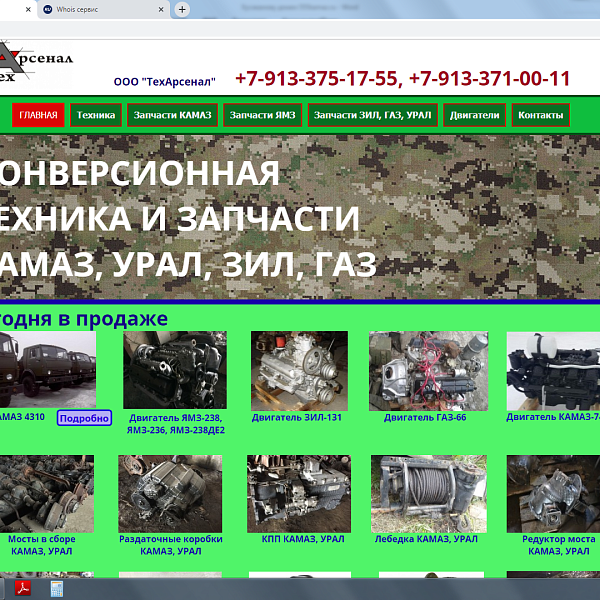Open the ЗИЛ-131 engine photo
Screen dimensions: 600x600
pyautogui.click(x=299, y=371)
